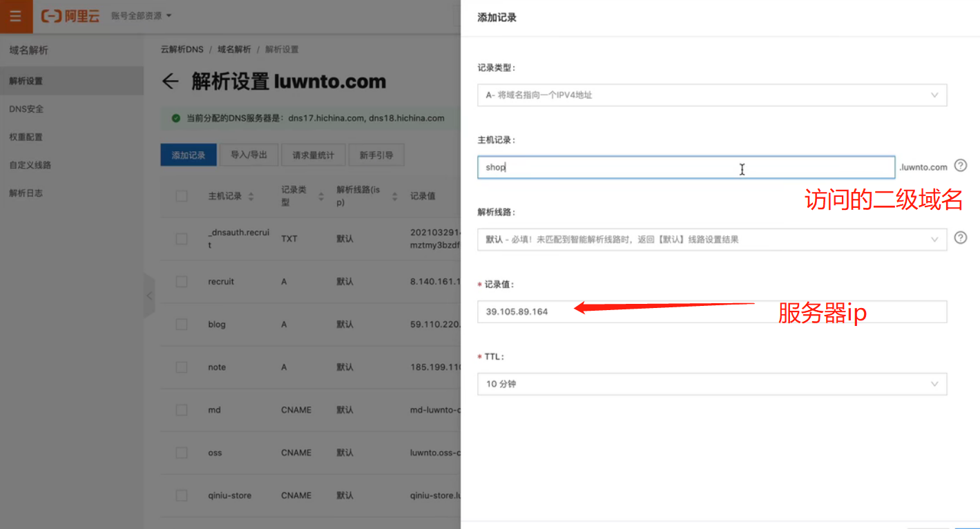
Task: Check the blog record checkbox
Action: [x=182, y=325]
